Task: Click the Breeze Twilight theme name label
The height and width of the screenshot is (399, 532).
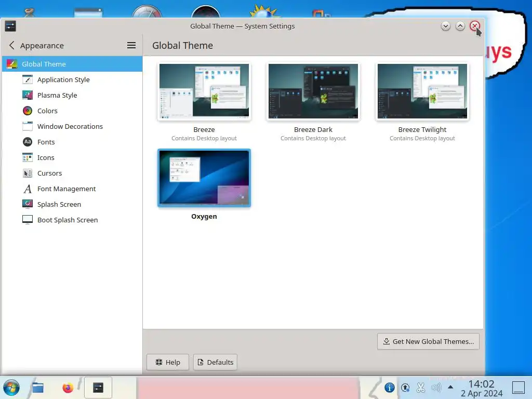Action: [422, 129]
